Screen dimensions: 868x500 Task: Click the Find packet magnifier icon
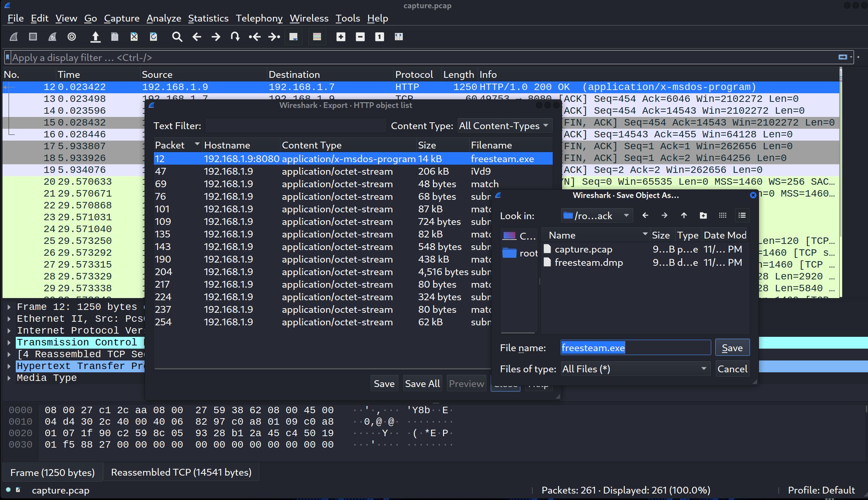click(177, 37)
